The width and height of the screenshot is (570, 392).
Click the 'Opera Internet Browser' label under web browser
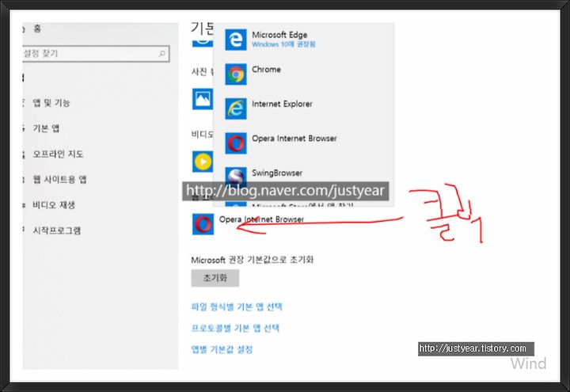click(x=261, y=219)
